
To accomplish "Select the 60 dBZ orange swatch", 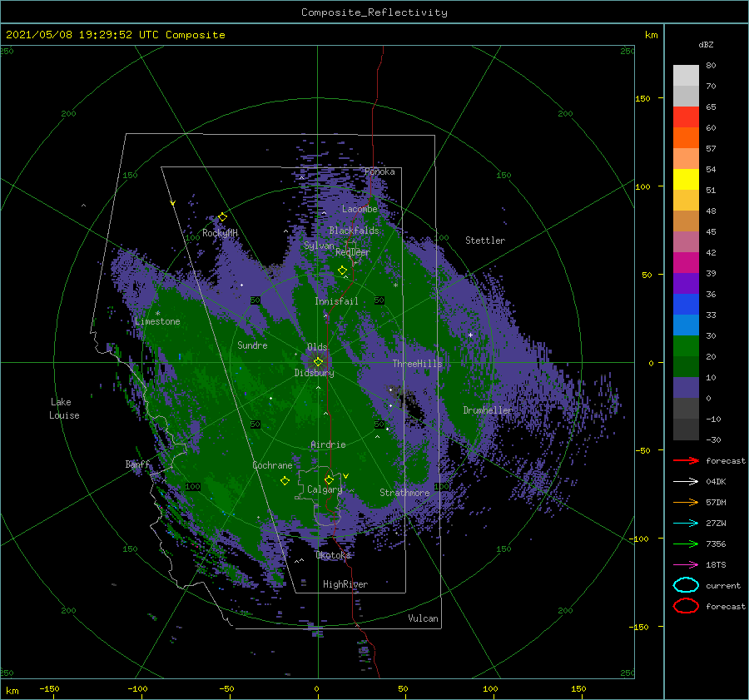I will [x=686, y=137].
